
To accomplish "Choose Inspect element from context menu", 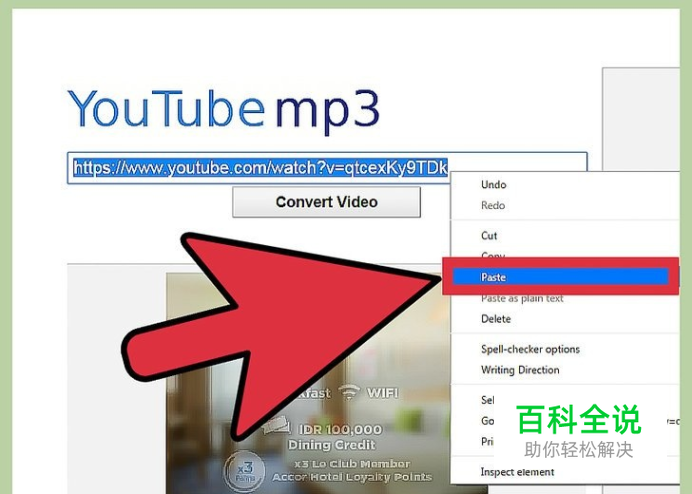I will [517, 472].
